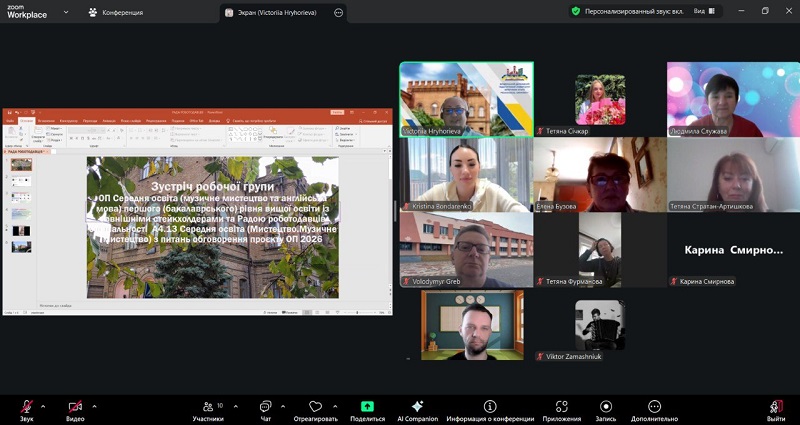The height and width of the screenshot is (425, 800).
Task: Open the Вид view layout dropdown
Action: [703, 11]
